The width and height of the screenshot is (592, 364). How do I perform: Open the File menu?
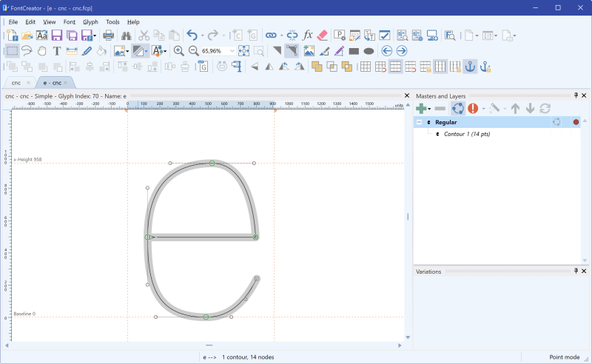13,22
